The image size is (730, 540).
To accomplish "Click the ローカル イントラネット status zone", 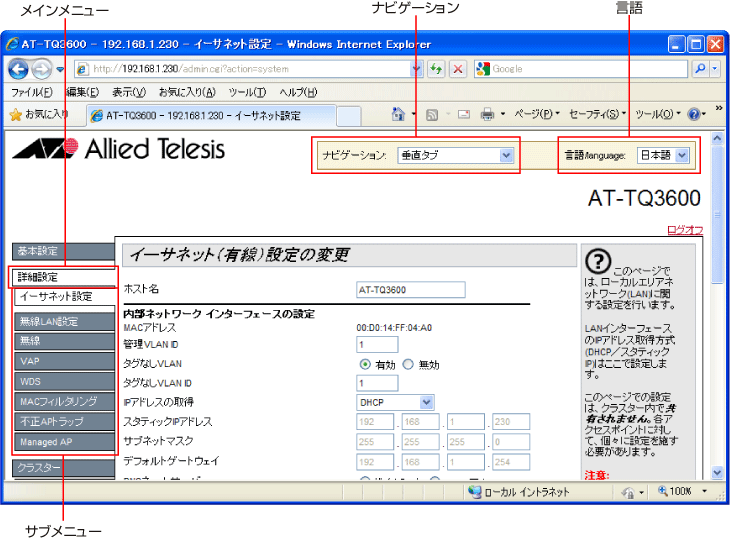I will click(519, 492).
